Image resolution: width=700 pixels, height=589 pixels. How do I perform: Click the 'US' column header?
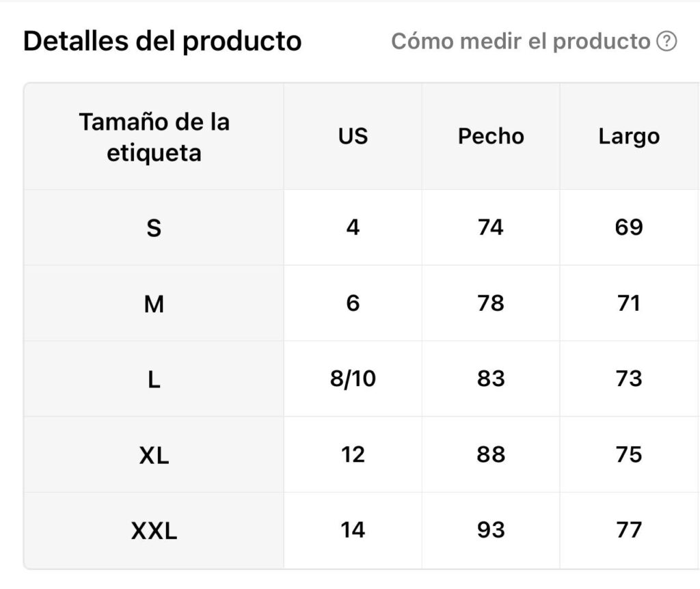[x=353, y=137]
